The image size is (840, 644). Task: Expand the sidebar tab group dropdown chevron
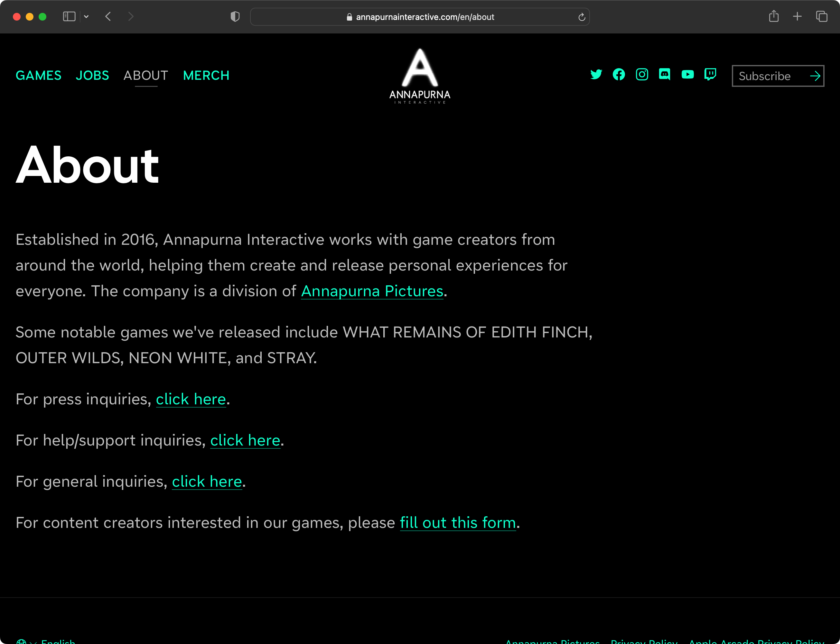[86, 16]
